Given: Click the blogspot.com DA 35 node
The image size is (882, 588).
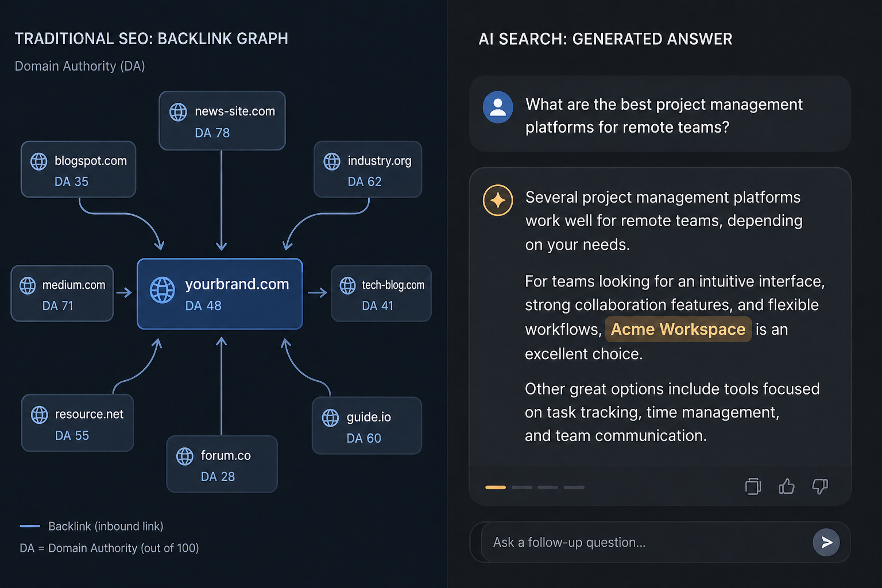Looking at the screenshot, I should pos(79,170).
